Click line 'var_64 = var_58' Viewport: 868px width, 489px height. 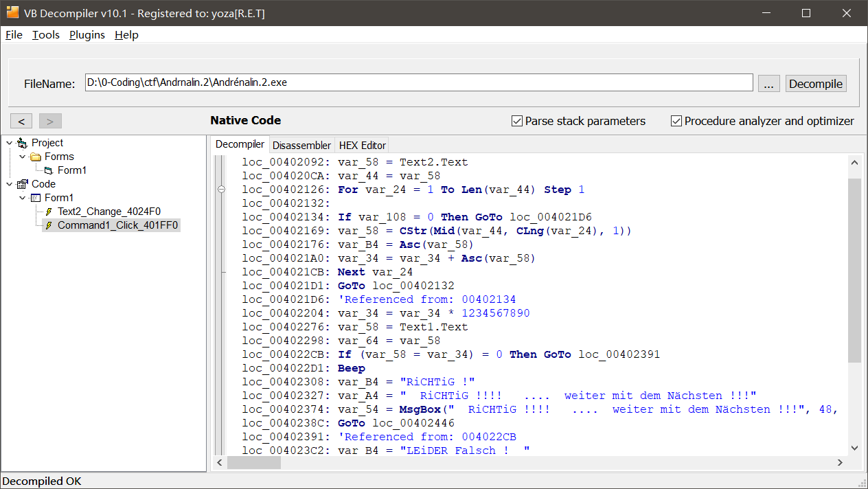(341, 341)
